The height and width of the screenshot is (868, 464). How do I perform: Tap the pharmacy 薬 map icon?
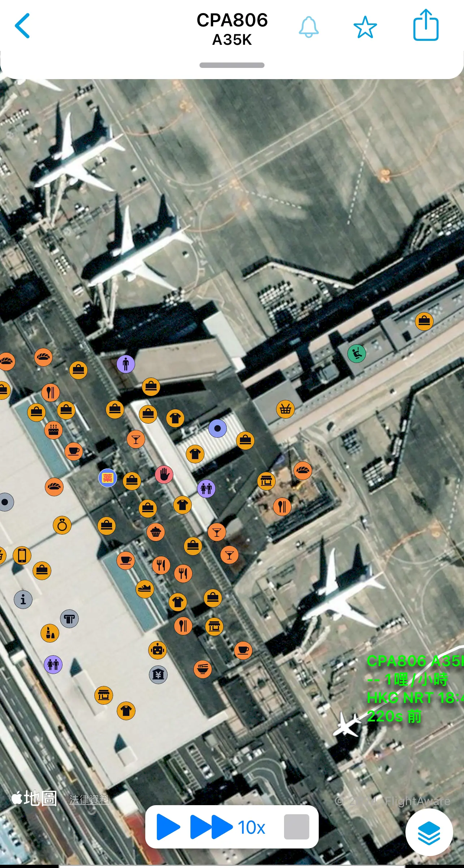tap(108, 478)
